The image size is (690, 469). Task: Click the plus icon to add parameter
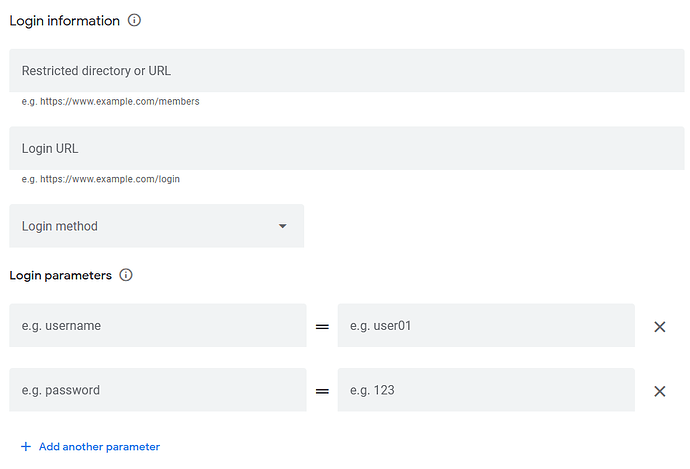pos(26,447)
